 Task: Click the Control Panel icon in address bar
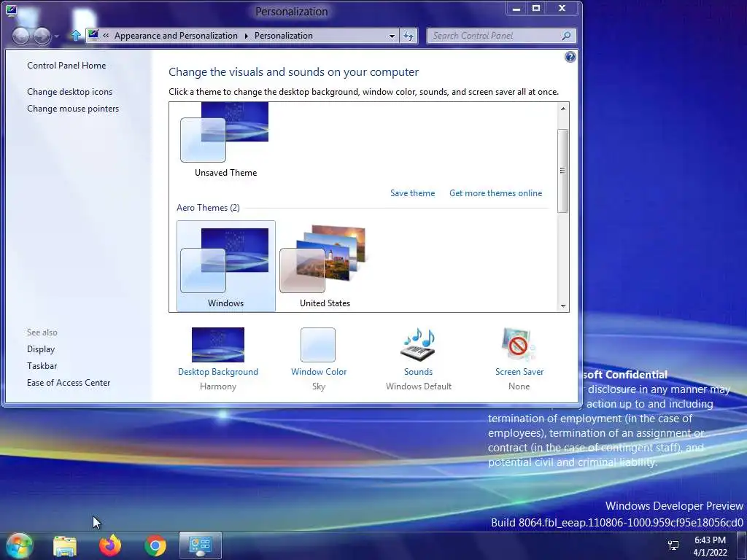click(93, 35)
